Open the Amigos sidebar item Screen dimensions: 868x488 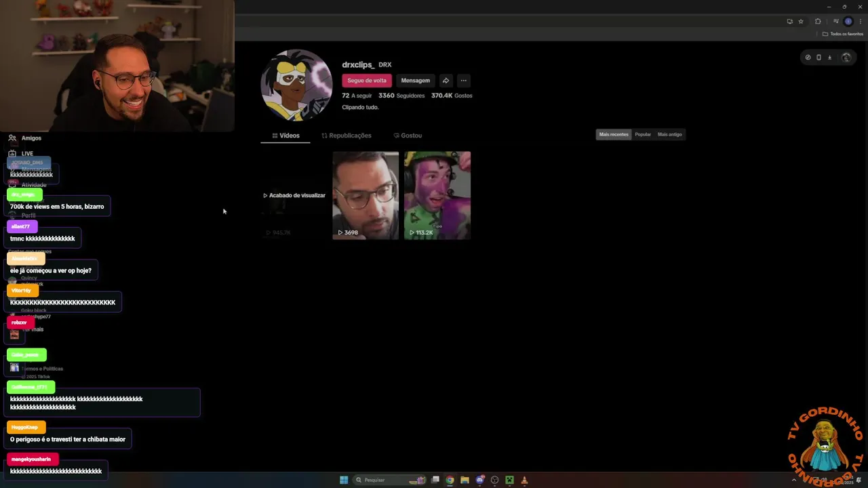click(25, 138)
